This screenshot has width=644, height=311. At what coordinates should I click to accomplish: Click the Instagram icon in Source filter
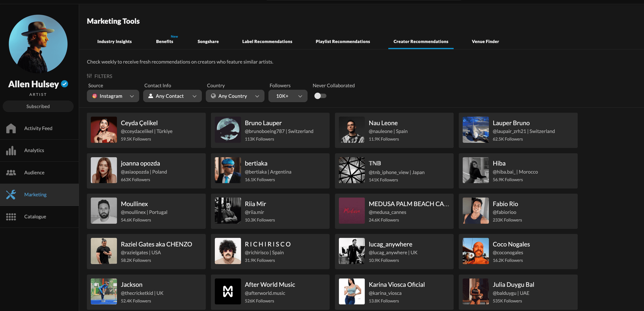tap(95, 96)
